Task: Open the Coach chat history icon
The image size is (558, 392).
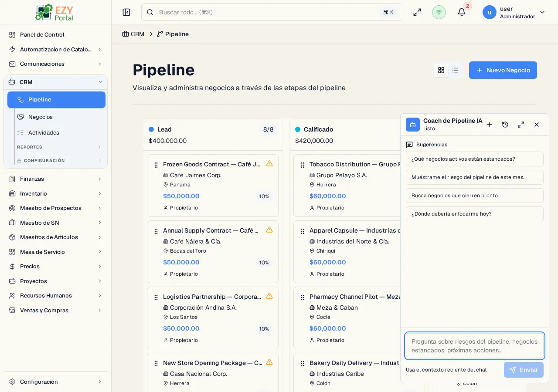Action: click(505, 125)
